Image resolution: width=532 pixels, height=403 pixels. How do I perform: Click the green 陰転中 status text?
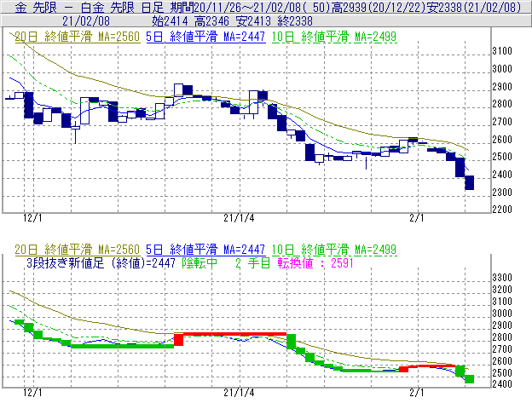pos(199,263)
